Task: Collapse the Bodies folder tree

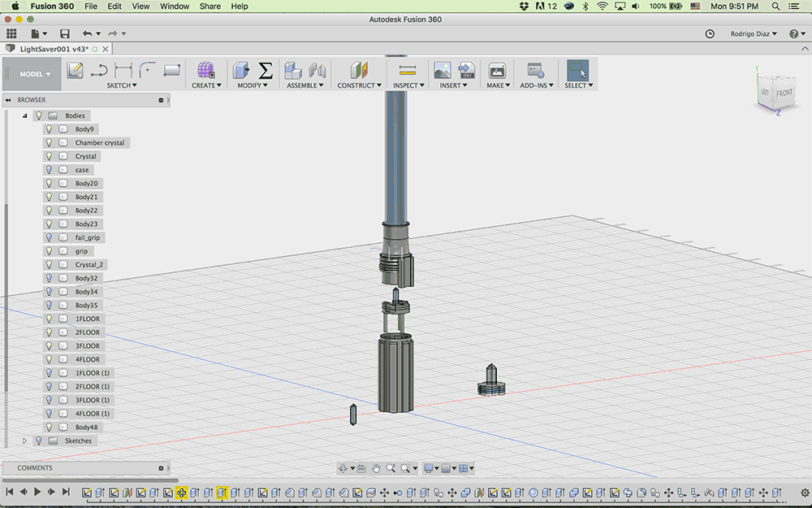Action: [24, 115]
